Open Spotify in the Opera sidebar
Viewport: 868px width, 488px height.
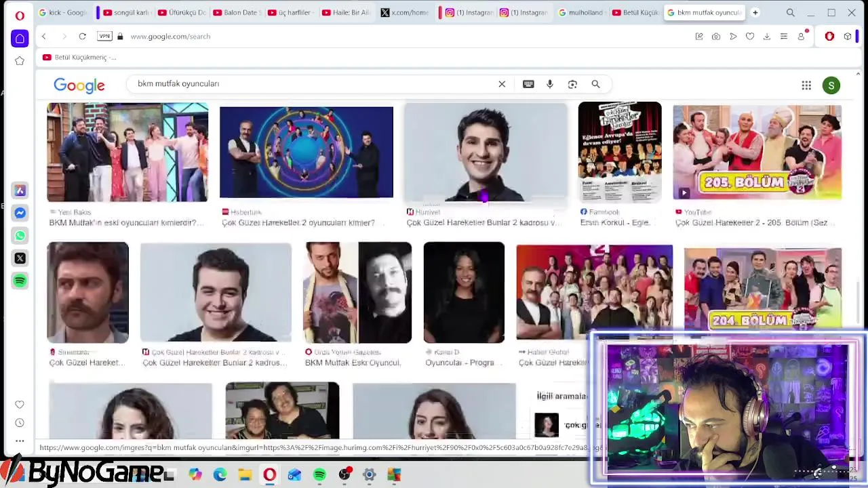click(x=20, y=281)
